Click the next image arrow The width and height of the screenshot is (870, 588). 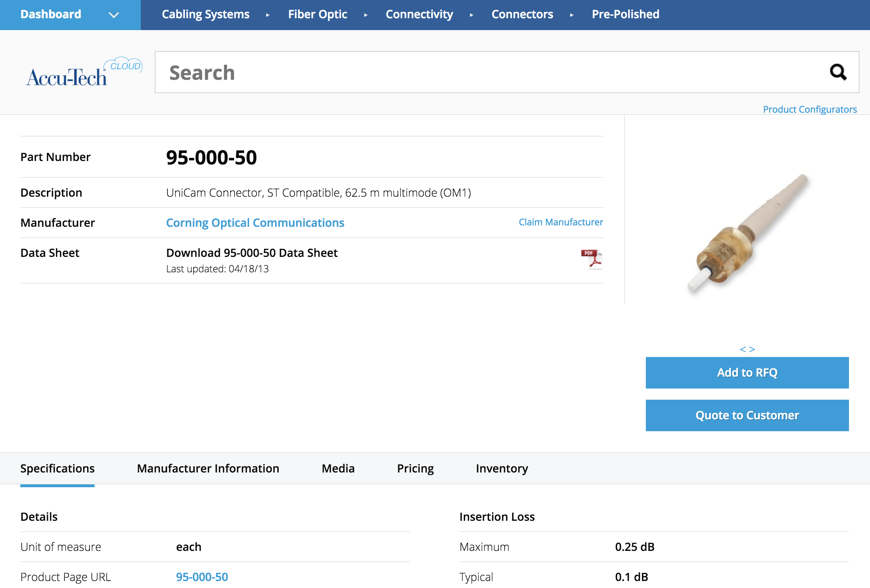[752, 349]
